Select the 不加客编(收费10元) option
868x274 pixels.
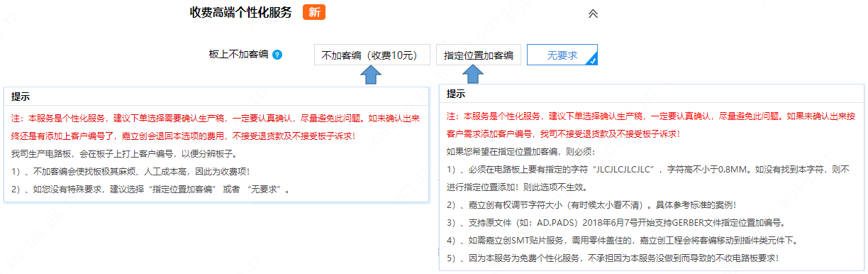tap(372, 55)
